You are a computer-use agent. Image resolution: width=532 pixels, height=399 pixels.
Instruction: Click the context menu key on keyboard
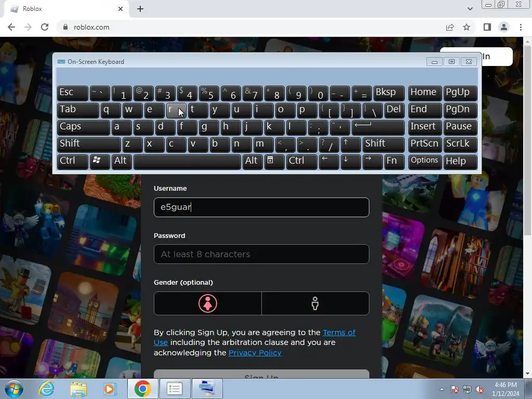click(x=274, y=162)
